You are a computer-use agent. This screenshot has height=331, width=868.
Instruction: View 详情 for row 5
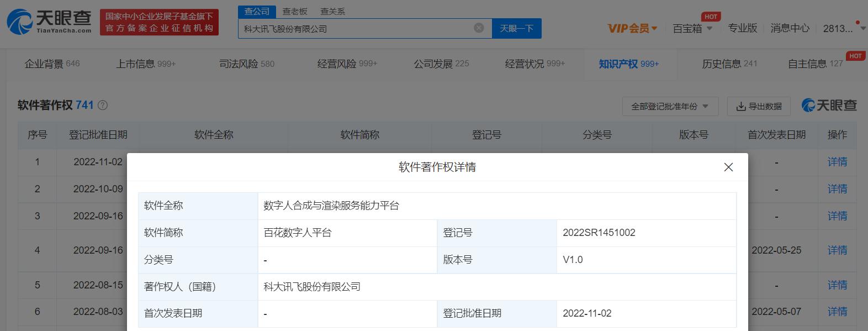(837, 285)
